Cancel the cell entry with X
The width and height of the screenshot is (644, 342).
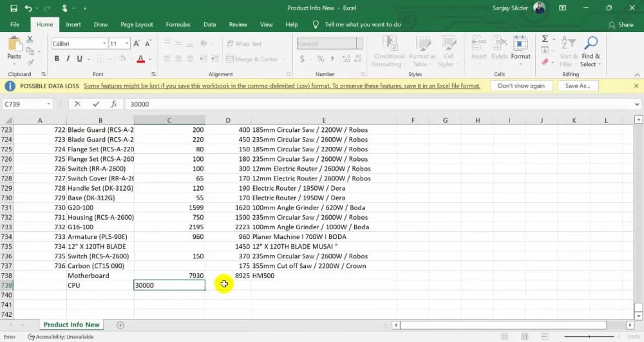click(x=77, y=104)
